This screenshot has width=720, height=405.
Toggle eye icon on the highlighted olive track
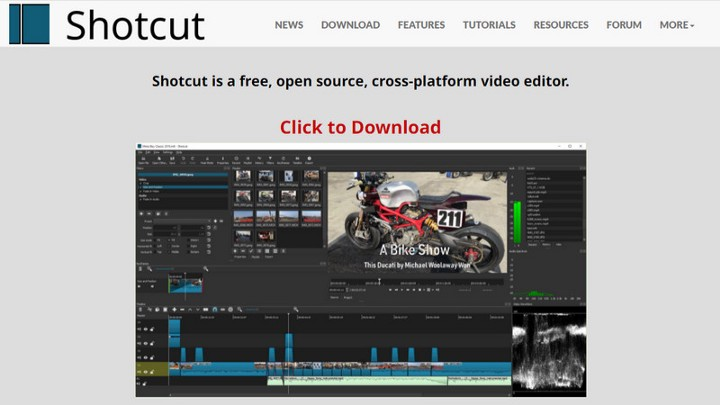tap(146, 372)
